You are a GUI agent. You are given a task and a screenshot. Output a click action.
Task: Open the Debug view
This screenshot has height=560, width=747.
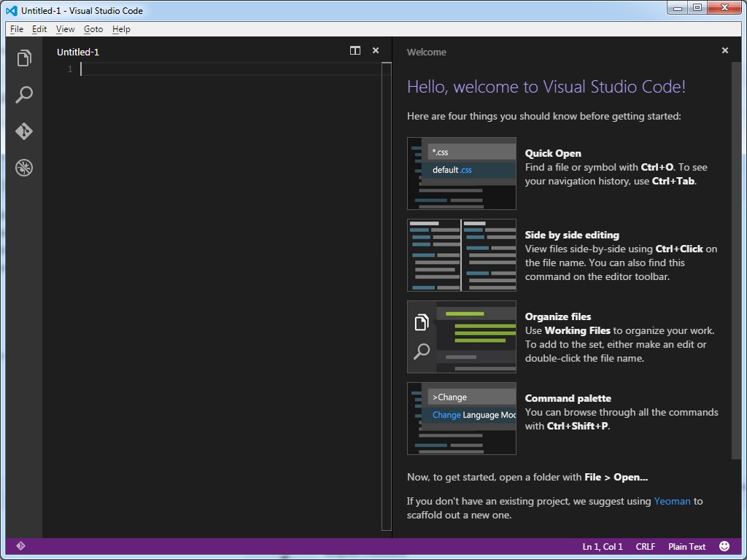[24, 167]
